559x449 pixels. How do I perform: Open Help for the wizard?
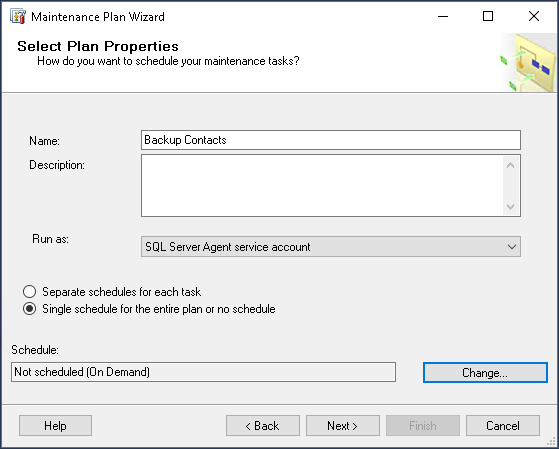(55, 425)
